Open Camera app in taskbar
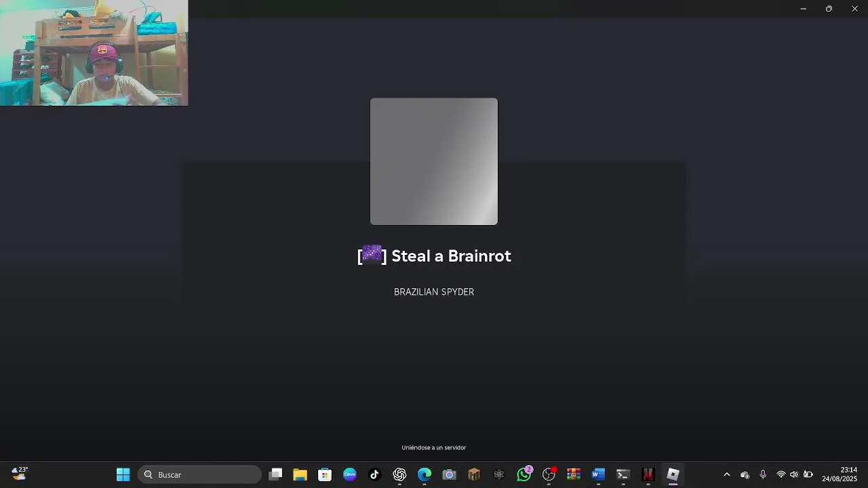The image size is (868, 488). pyautogui.click(x=449, y=474)
